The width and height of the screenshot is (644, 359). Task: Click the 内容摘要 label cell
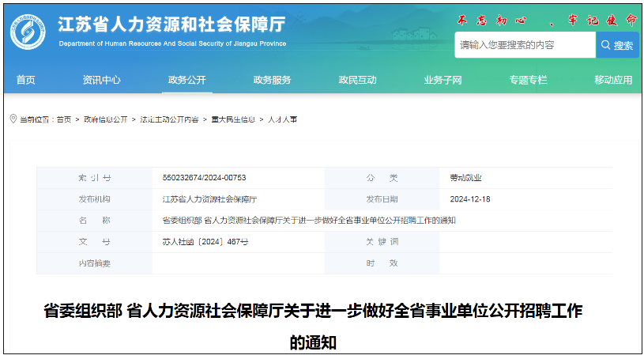click(x=95, y=263)
